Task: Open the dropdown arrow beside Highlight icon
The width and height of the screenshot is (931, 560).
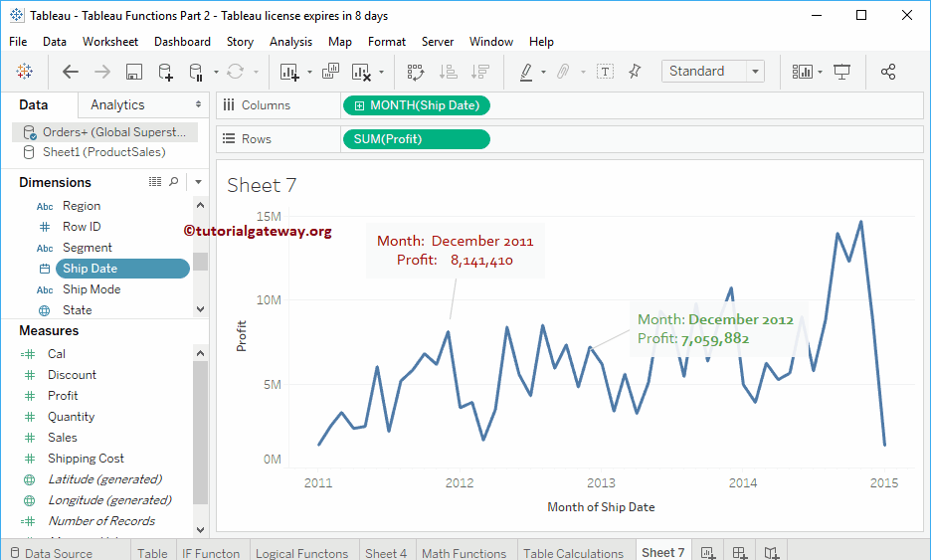Action: click(x=543, y=73)
